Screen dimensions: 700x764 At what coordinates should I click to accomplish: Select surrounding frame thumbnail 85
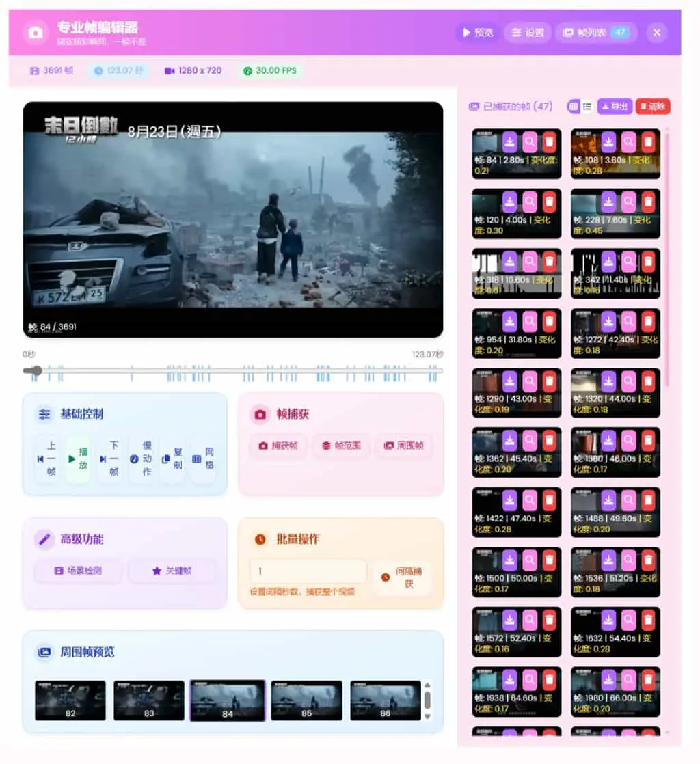(x=307, y=700)
